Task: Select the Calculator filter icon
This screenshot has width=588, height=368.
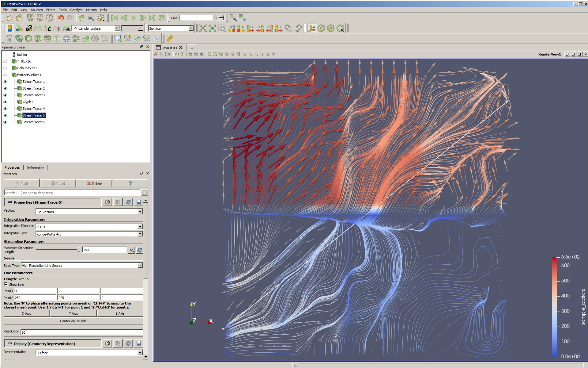Action: 9,38
